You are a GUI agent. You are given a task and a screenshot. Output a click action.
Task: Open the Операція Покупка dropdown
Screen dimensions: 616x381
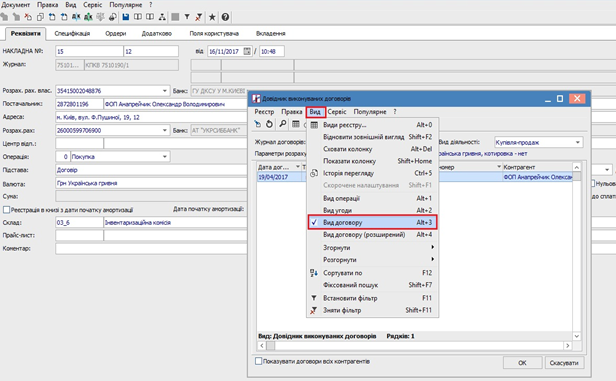tap(165, 156)
